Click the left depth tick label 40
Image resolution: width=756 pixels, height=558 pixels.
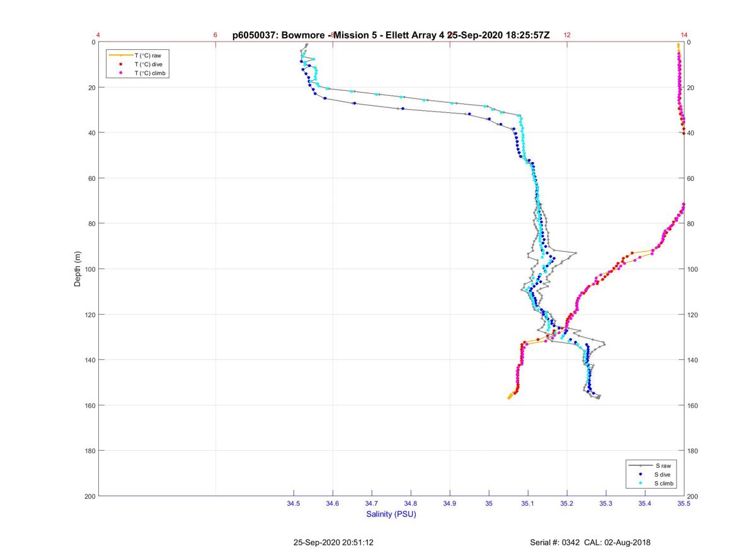pyautogui.click(x=91, y=133)
